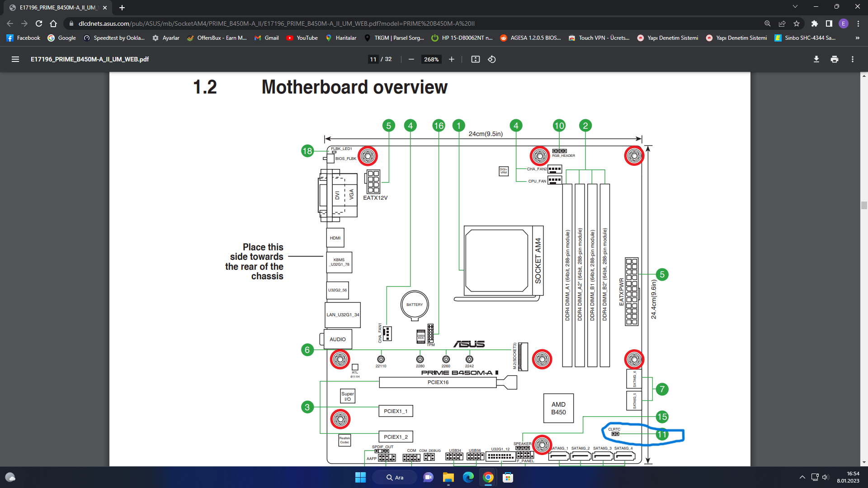Click the PDF vertical scrollbar thumb
Screen dimensions: 868x488
pyautogui.click(x=864, y=206)
